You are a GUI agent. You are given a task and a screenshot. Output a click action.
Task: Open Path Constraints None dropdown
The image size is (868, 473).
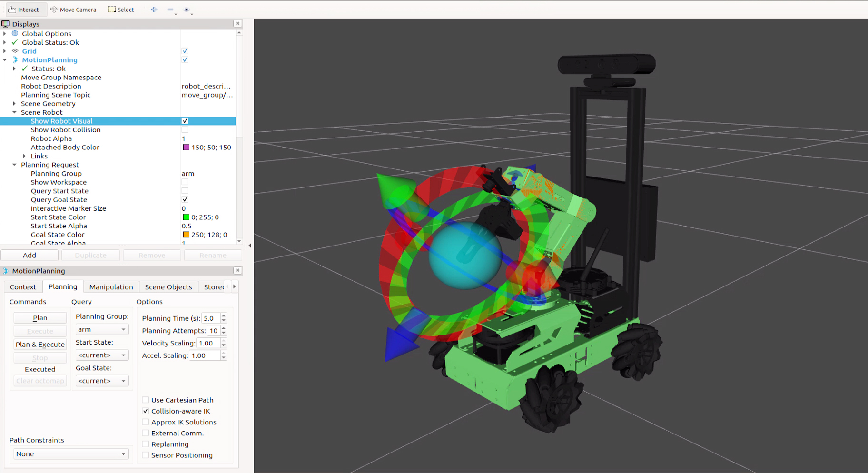pyautogui.click(x=71, y=454)
